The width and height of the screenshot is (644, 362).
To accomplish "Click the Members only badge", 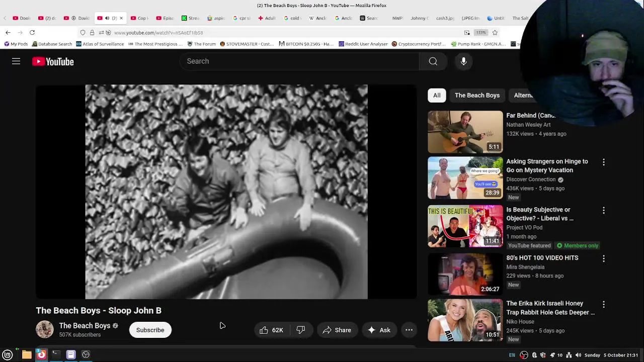I will [577, 246].
